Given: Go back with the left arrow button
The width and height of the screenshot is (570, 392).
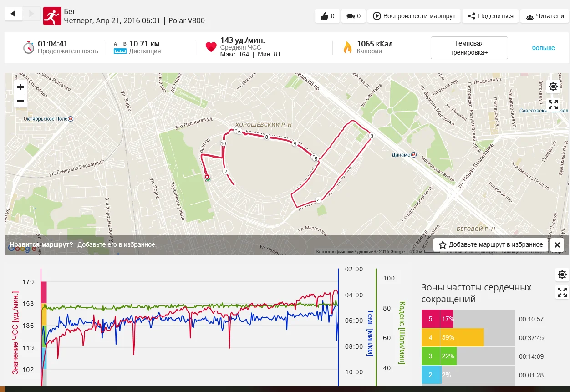Looking at the screenshot, I should (x=13, y=14).
